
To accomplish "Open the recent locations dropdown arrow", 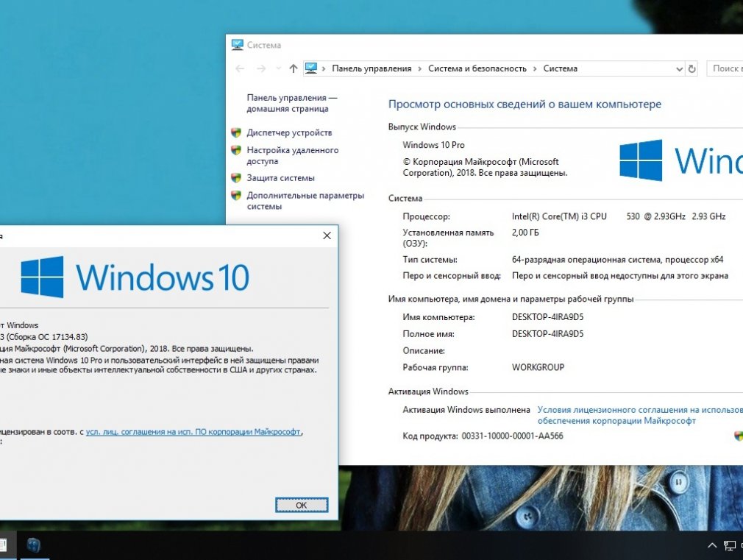I will pos(278,68).
